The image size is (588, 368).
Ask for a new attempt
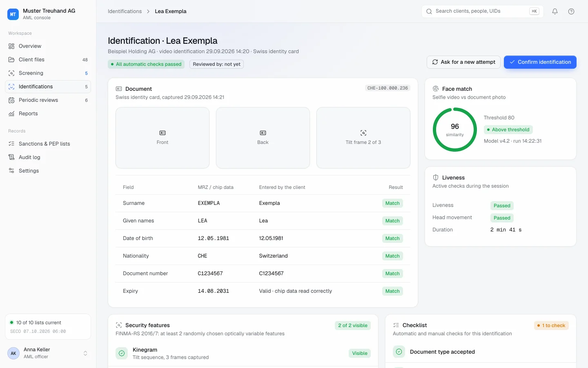point(463,62)
